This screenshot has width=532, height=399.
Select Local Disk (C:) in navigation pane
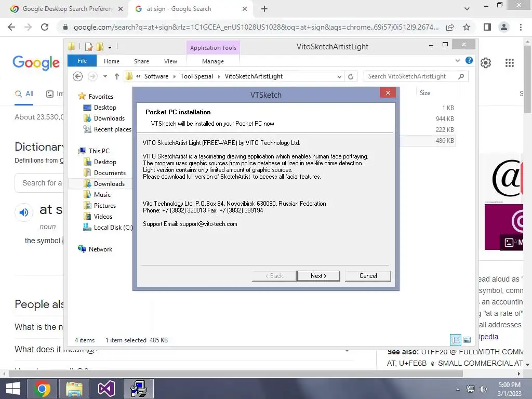point(113,228)
